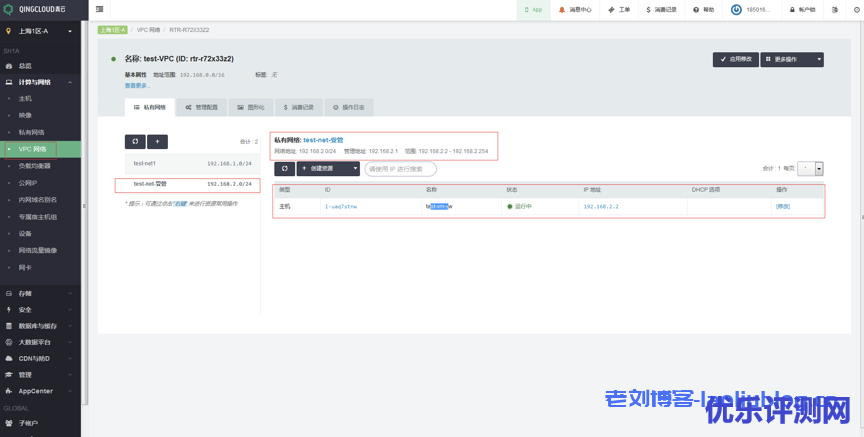Click the refresh icon above the network list
This screenshot has height=437, width=864.
(135, 142)
